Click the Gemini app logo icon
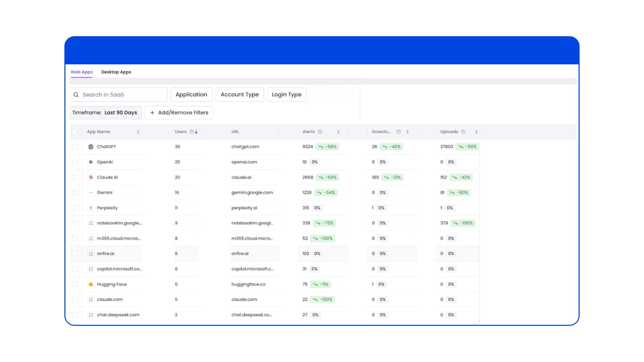This screenshot has height=362, width=644. [x=91, y=193]
